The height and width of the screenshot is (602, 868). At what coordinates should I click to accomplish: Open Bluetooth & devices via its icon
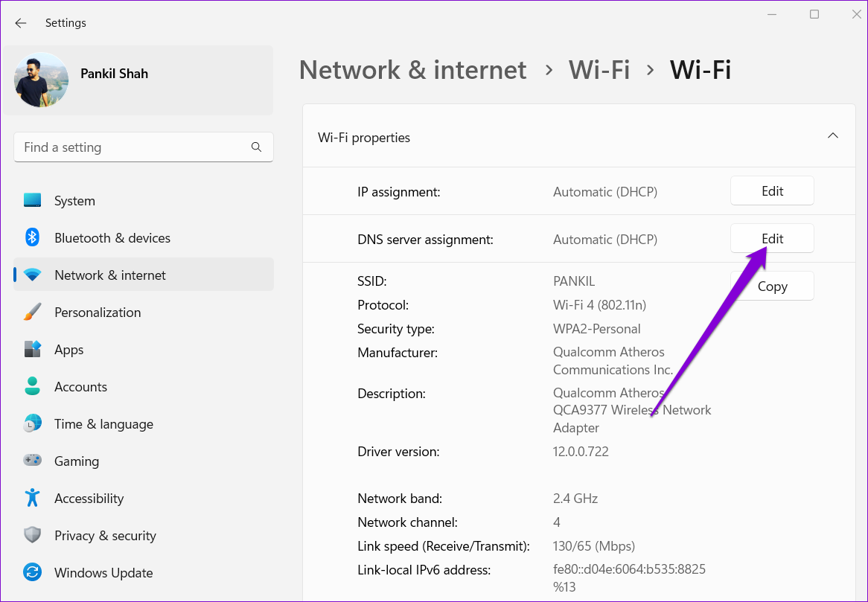[32, 238]
